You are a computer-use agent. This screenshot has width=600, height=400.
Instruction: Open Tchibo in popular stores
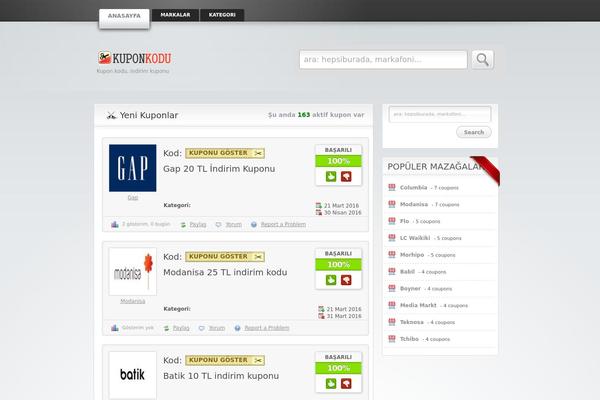(409, 339)
